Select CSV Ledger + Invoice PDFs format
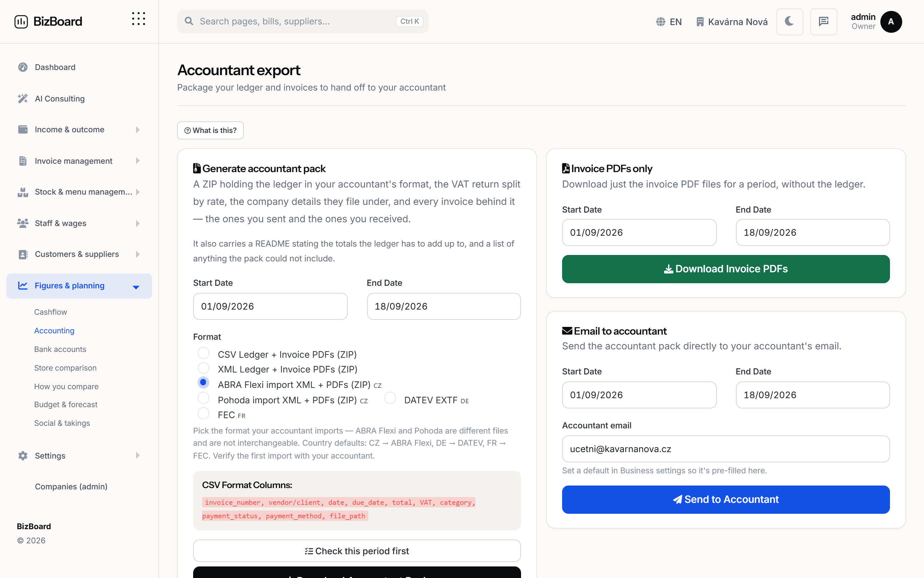 coord(203,353)
